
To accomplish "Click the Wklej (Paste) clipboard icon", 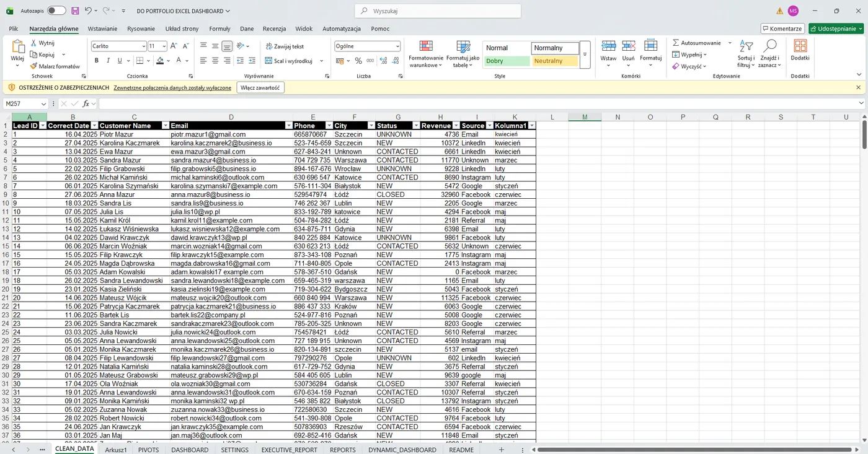I will [18, 46].
